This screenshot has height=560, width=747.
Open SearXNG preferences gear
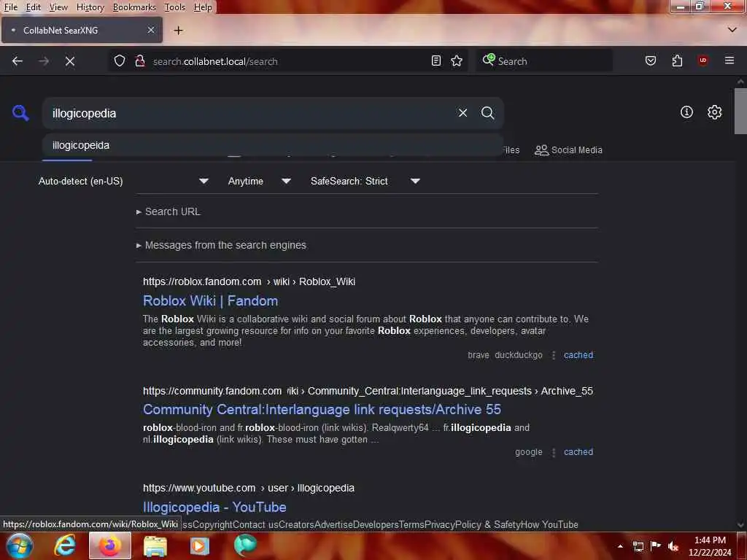[x=714, y=112]
